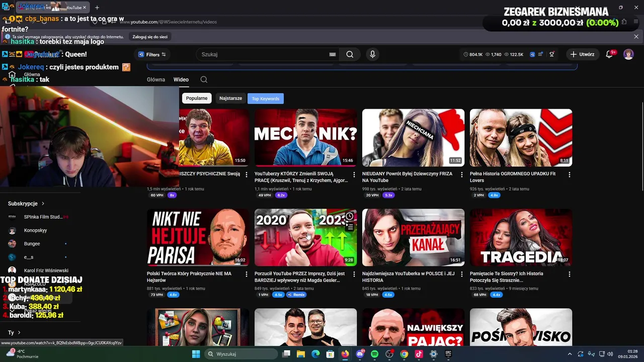Open the NIKT NIE HEJTUJE PARISA thumbnail
Screen dimensions: 644x362
coord(198,237)
